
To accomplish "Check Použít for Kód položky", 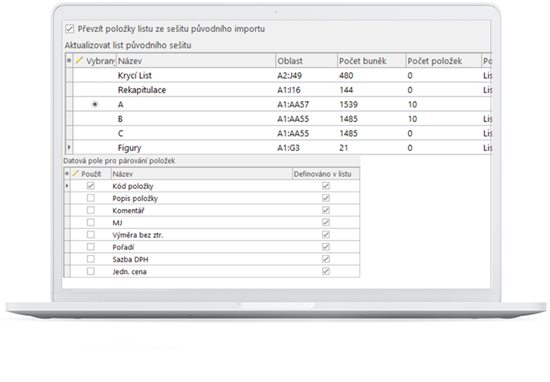I will [x=91, y=186].
